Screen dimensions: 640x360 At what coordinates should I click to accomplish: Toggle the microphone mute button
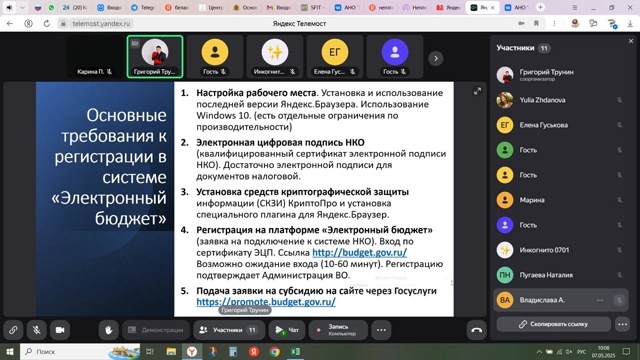tap(36, 330)
